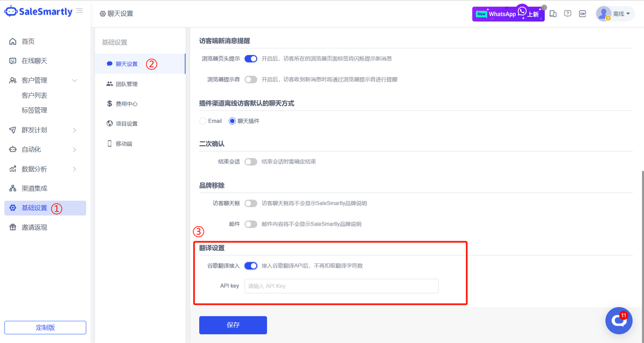This screenshot has height=343, width=644.
Task: Select the 聊天设置 tab
Action: point(140,64)
